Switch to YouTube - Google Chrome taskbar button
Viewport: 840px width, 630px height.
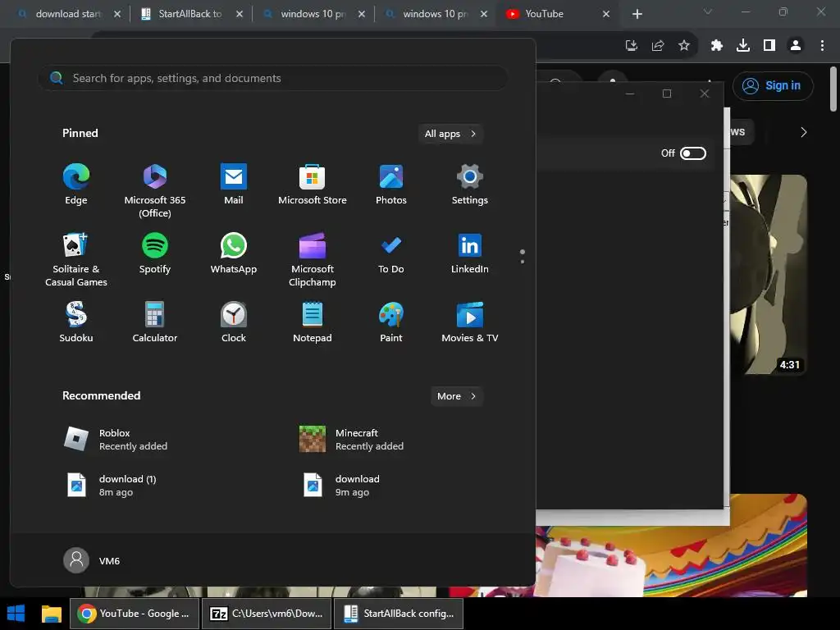[135, 614]
